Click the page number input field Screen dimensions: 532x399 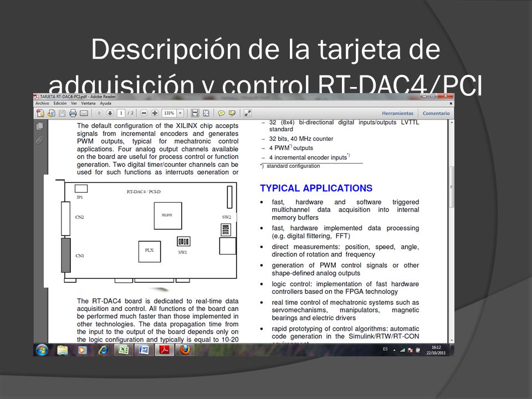click(x=121, y=113)
